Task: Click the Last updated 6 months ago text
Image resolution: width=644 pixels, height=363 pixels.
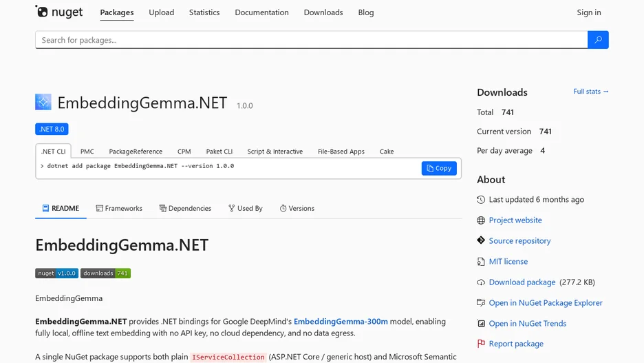Action: pyautogui.click(x=537, y=200)
